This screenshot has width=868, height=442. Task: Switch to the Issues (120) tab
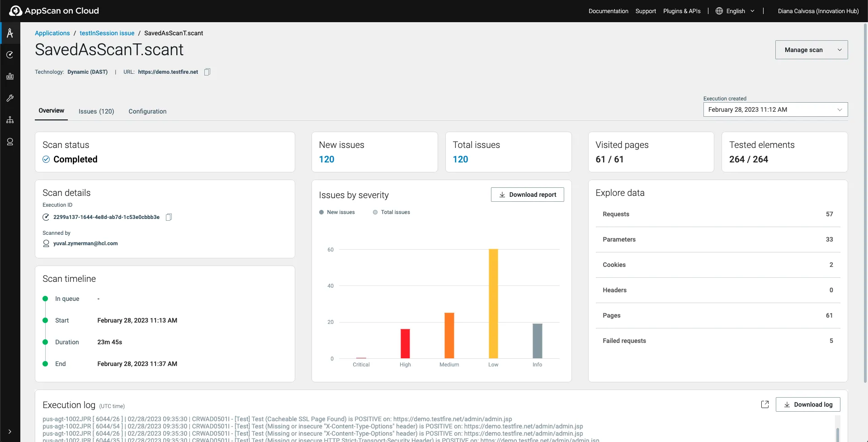[x=96, y=111]
